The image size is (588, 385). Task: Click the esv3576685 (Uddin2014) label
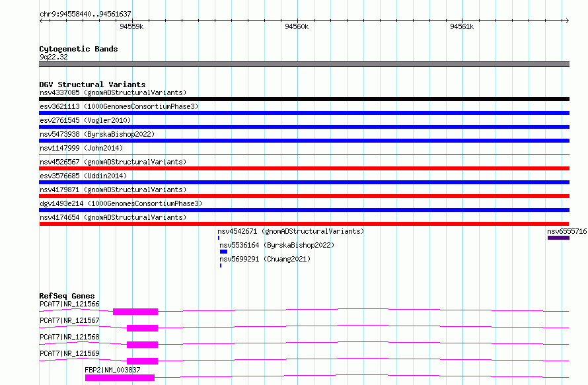[83, 176]
